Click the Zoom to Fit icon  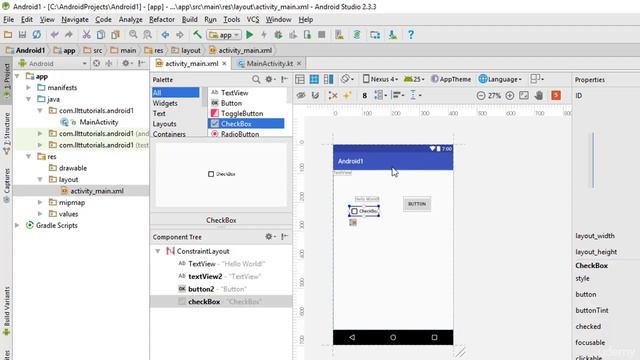click(x=524, y=96)
